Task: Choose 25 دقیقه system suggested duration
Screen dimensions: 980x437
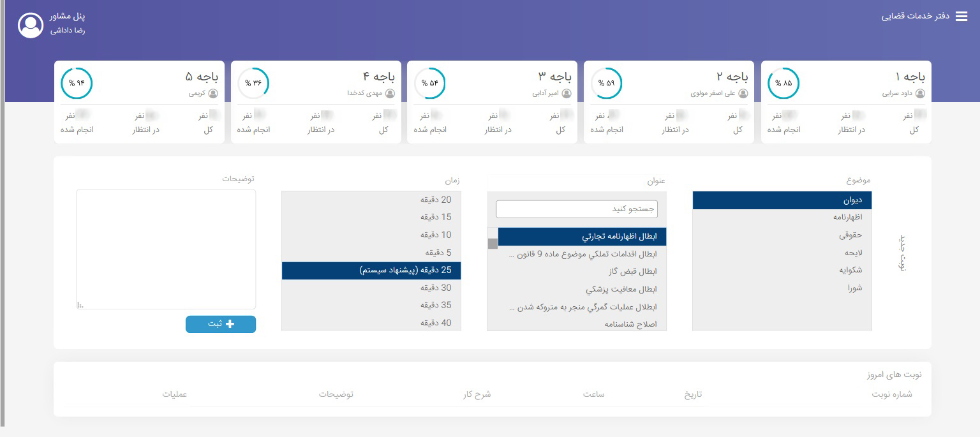Action: click(371, 270)
